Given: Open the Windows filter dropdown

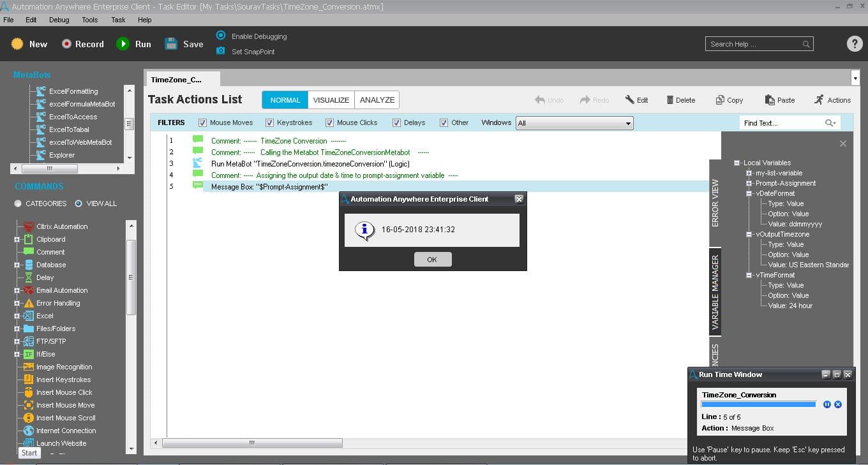Looking at the screenshot, I should (x=574, y=123).
